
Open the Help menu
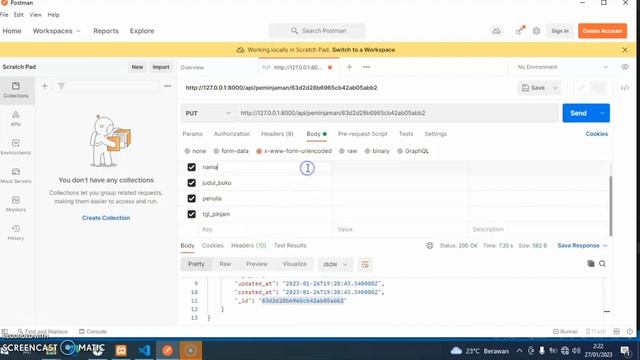(x=53, y=15)
